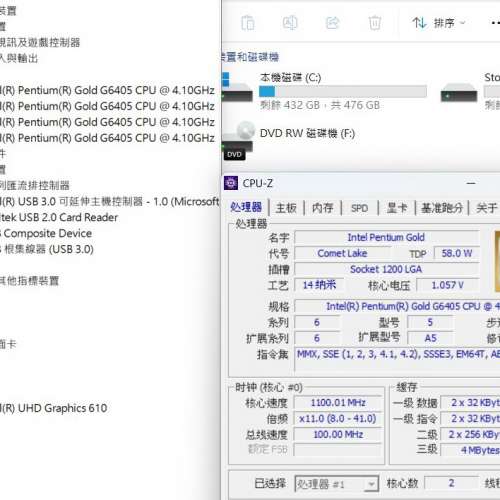Select the 匯流排控制器 category in Device Manager
The width and height of the screenshot is (500, 500).
[35, 185]
